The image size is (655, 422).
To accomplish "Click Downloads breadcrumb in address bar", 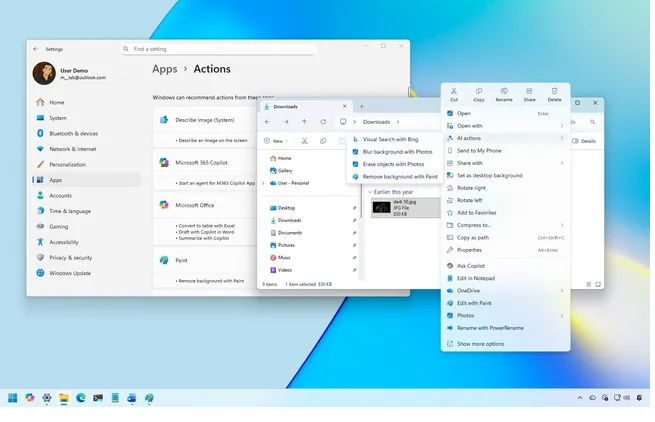I will (x=376, y=122).
